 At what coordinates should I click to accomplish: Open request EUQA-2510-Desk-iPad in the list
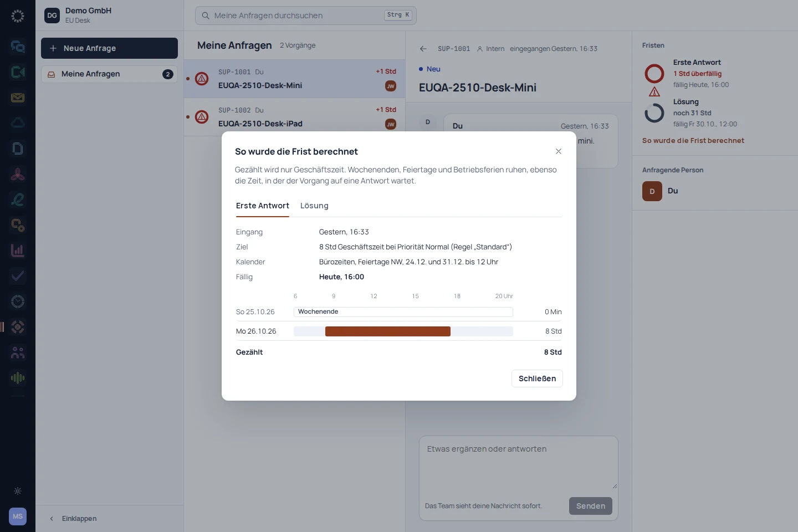(x=294, y=117)
